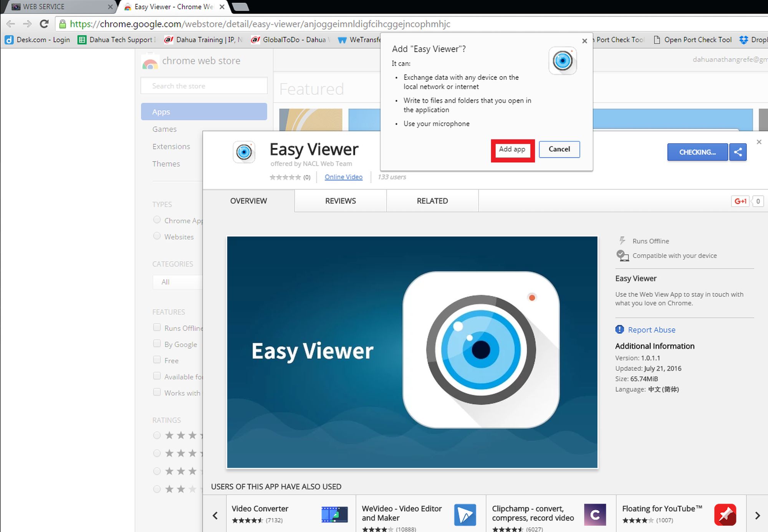Check the Runs Offline feature checkbox
Viewport: 768px width, 532px height.
click(x=157, y=327)
